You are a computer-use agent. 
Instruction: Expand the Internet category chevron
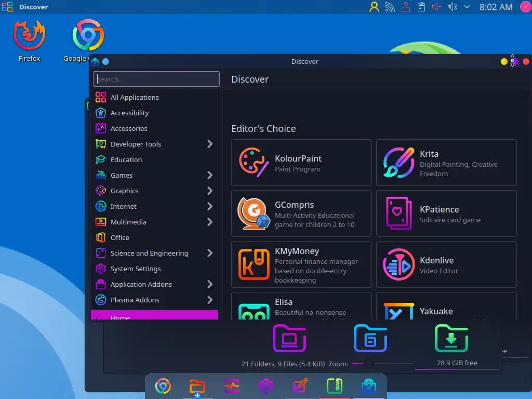[x=210, y=206]
